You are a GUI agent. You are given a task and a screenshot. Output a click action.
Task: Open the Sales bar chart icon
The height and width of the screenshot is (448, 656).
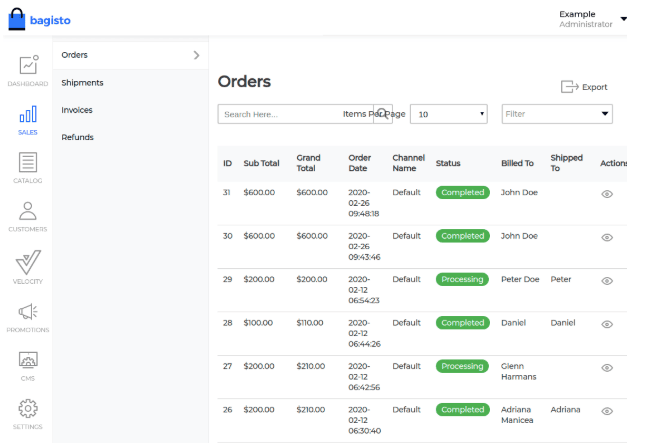pyautogui.click(x=28, y=114)
